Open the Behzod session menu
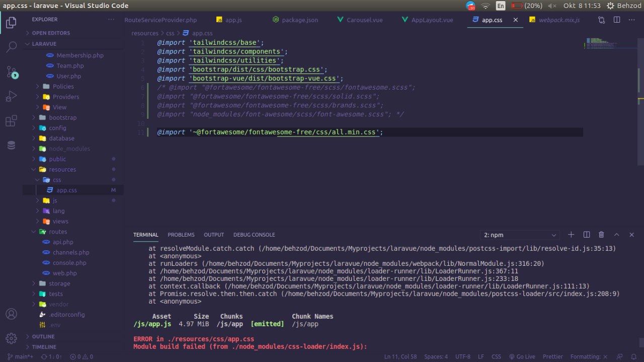This screenshot has height=362, width=644. coord(624,6)
